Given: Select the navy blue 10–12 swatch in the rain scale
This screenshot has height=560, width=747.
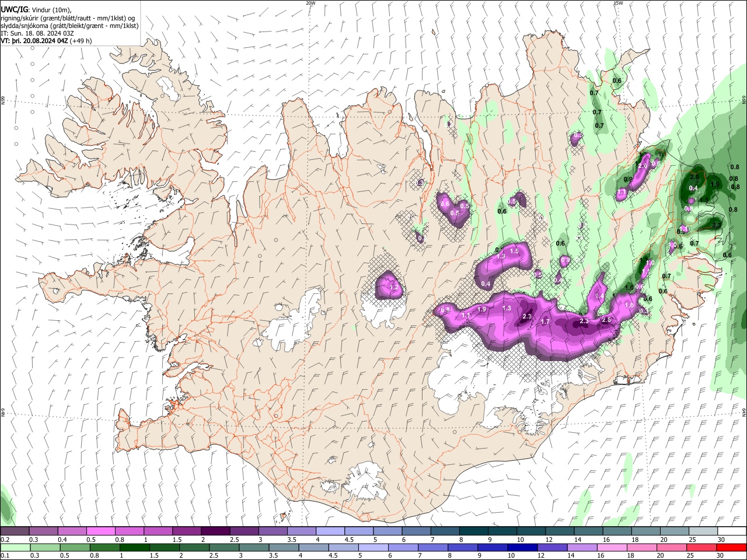Looking at the screenshot, I should (x=521, y=547).
